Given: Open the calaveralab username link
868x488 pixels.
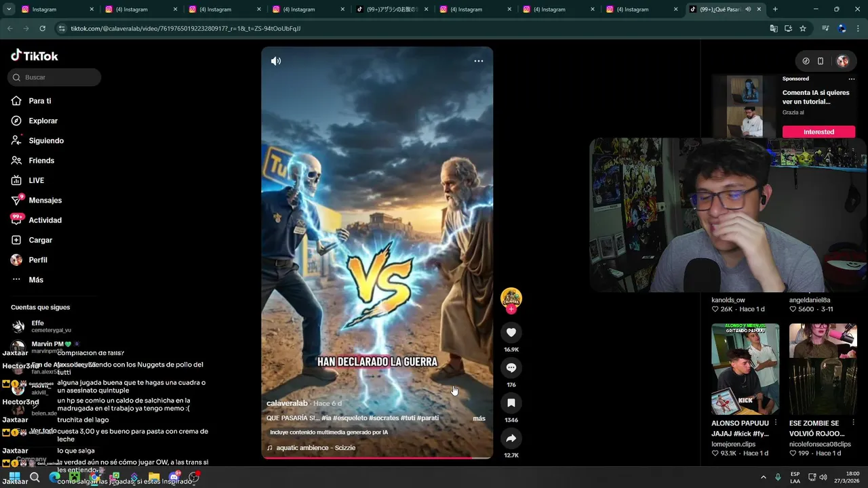Looking at the screenshot, I should tap(287, 403).
